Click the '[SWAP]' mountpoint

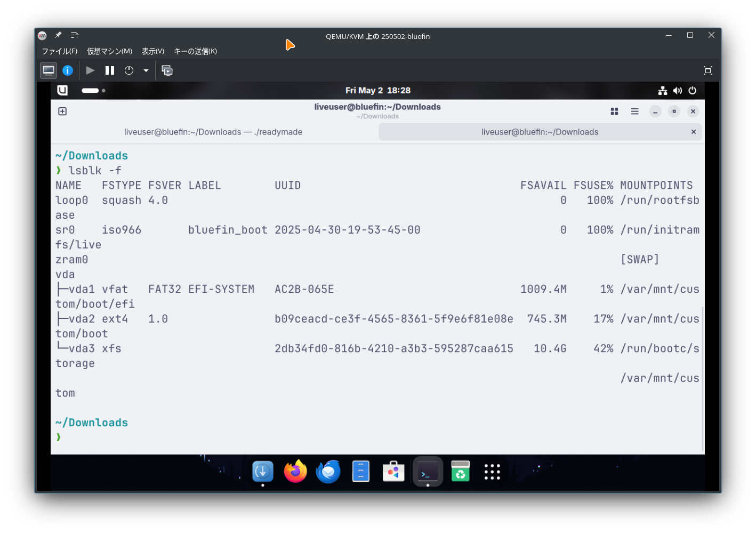(x=640, y=260)
